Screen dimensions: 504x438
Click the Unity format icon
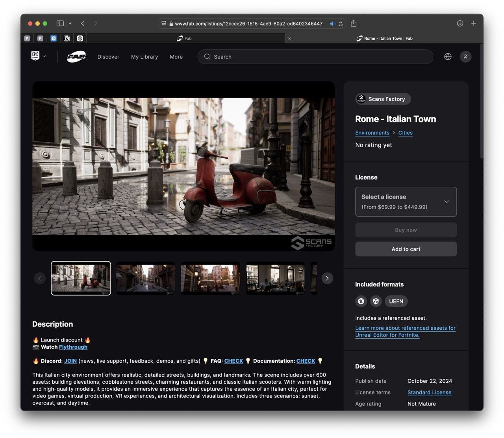pos(376,301)
